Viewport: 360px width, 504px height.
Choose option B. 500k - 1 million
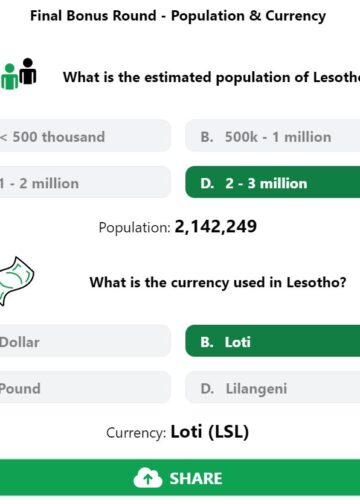click(273, 136)
